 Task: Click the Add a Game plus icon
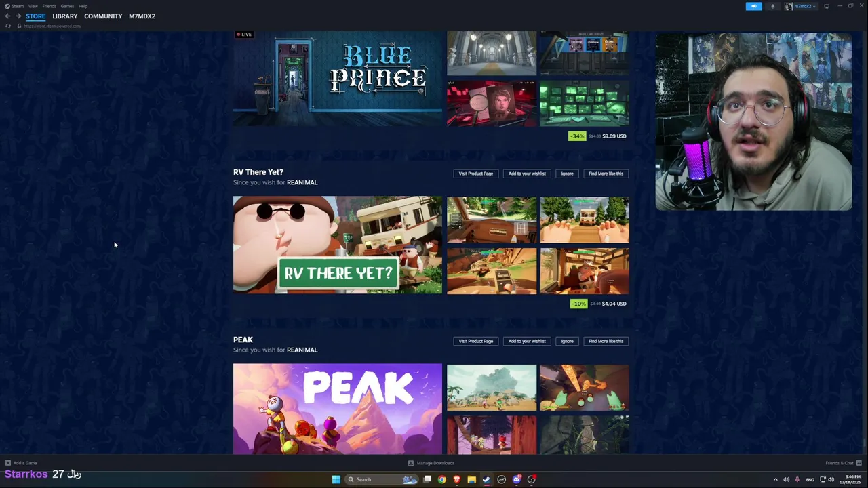[x=8, y=463]
